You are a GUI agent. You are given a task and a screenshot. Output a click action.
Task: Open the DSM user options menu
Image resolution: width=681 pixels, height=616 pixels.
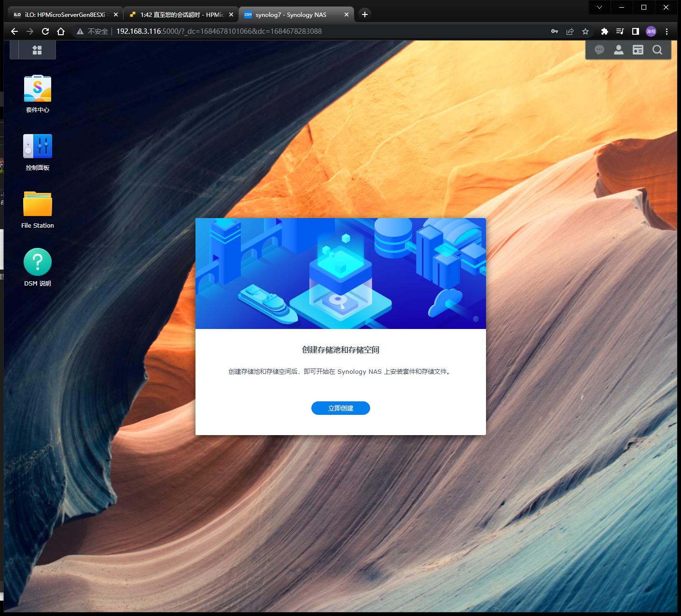(618, 50)
